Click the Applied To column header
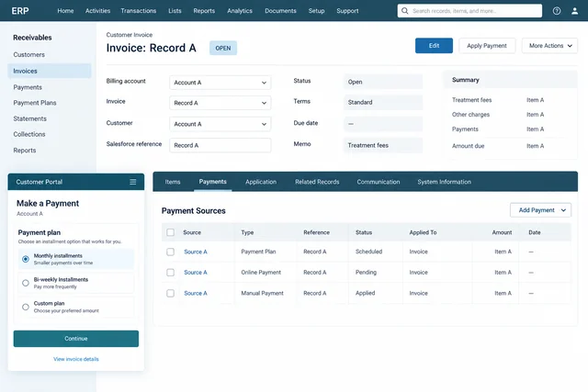588x392 pixels. point(423,232)
